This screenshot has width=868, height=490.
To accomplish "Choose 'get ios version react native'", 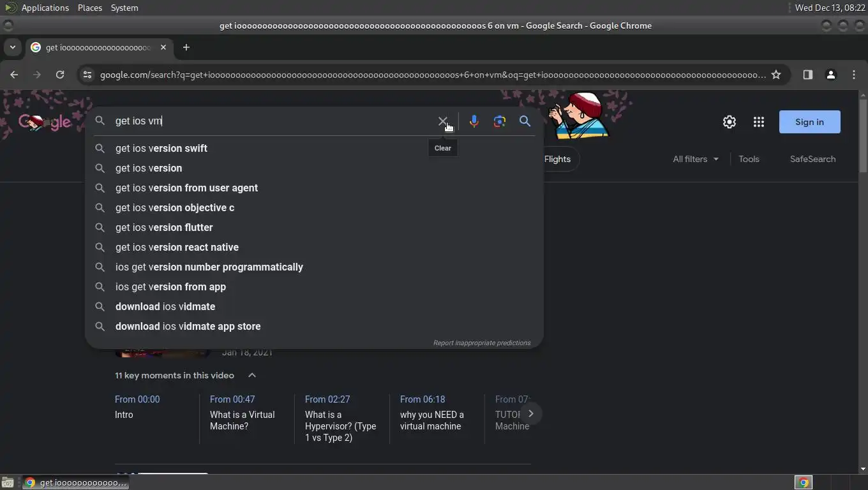I will (314, 247).
